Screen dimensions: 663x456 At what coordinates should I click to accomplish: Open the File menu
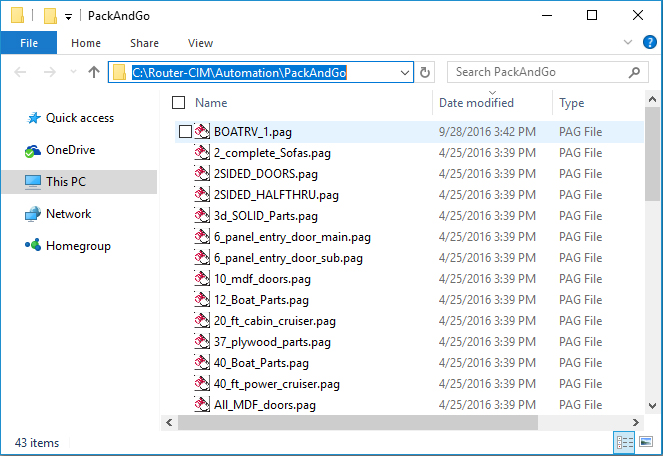29,43
